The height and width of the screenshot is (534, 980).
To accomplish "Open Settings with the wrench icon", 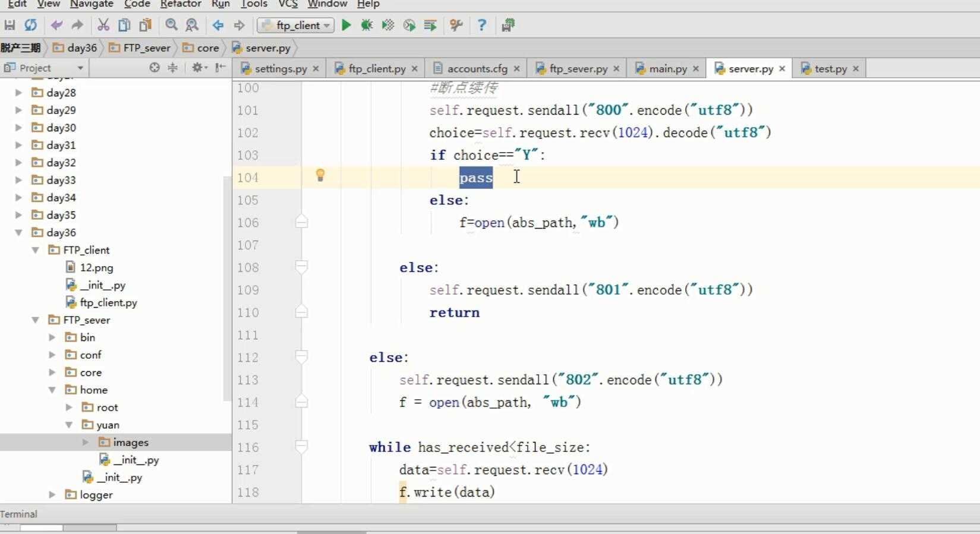I will pos(456,25).
